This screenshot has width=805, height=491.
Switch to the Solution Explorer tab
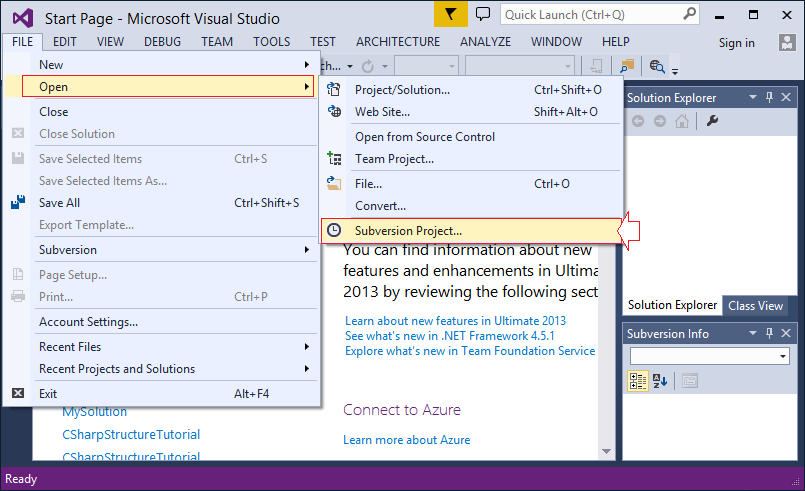pyautogui.click(x=672, y=305)
